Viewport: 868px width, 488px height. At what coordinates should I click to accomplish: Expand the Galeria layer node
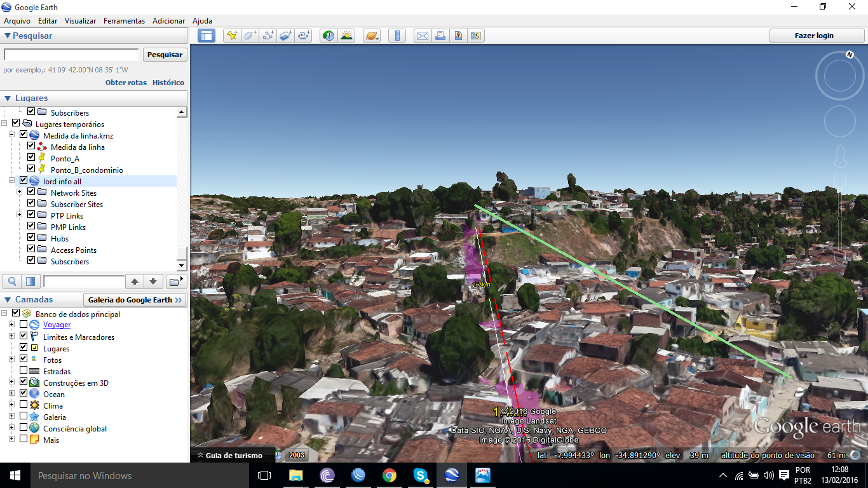(12, 417)
